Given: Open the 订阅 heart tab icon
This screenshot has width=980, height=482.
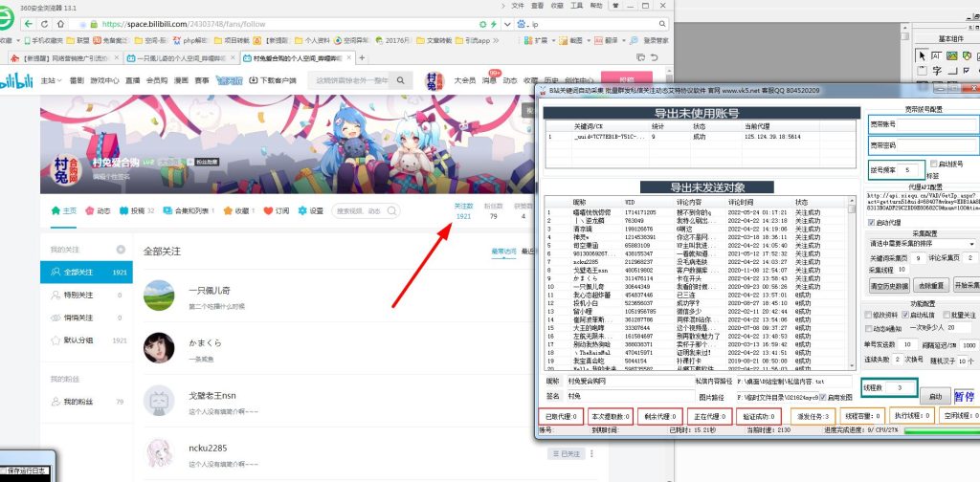Looking at the screenshot, I should [268, 210].
